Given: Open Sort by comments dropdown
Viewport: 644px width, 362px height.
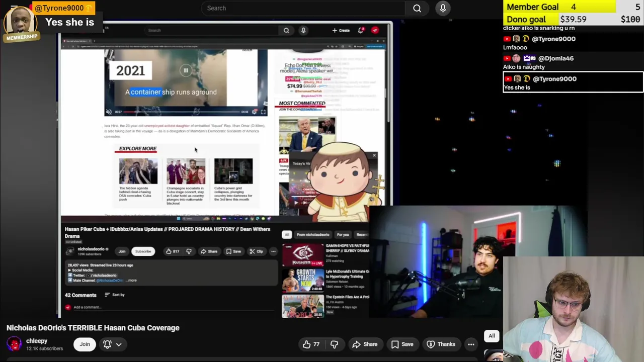Looking at the screenshot, I should coord(115,295).
